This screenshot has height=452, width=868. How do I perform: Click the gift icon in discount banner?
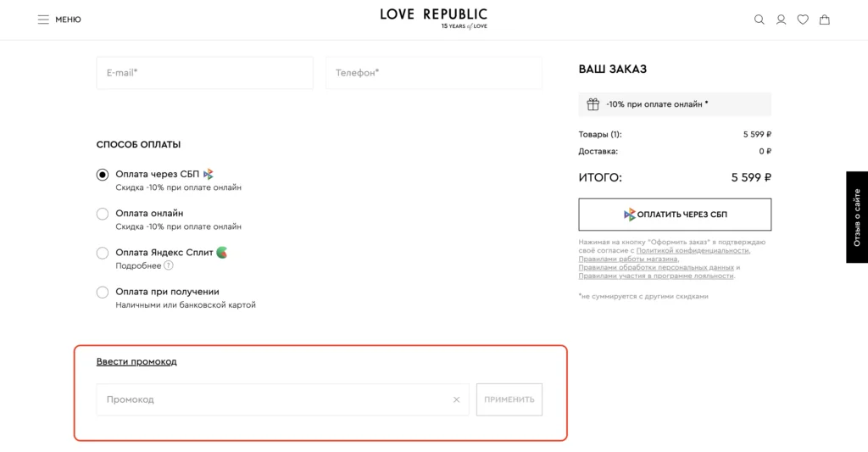(x=593, y=104)
